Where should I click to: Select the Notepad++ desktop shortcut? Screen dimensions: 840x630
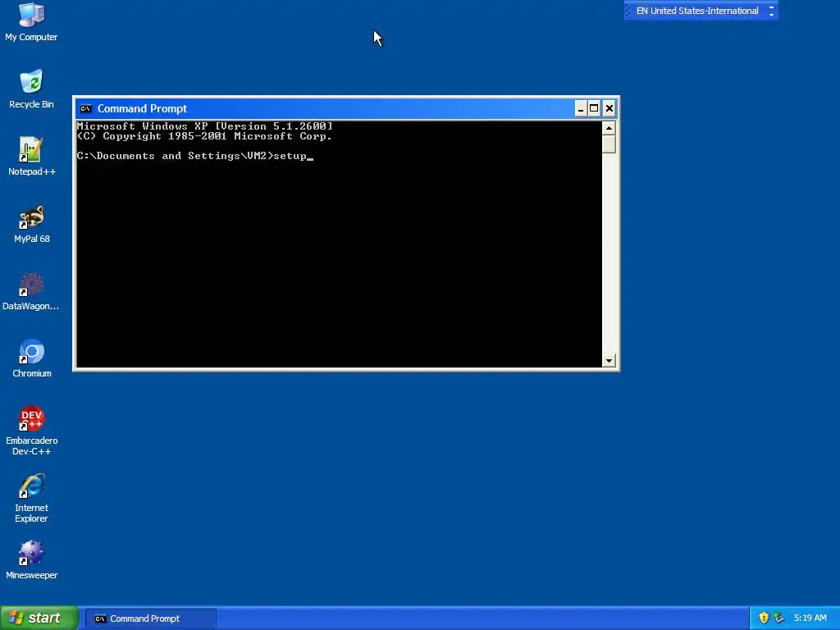(x=31, y=157)
